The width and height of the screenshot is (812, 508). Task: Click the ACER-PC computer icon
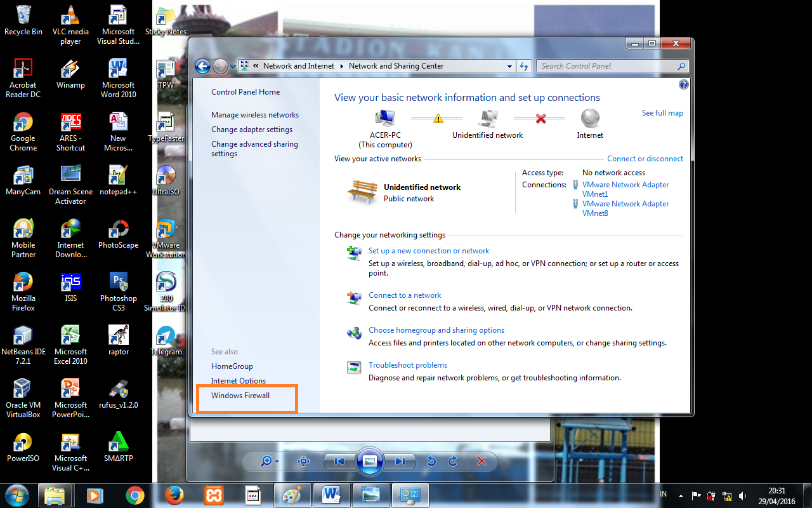[385, 118]
